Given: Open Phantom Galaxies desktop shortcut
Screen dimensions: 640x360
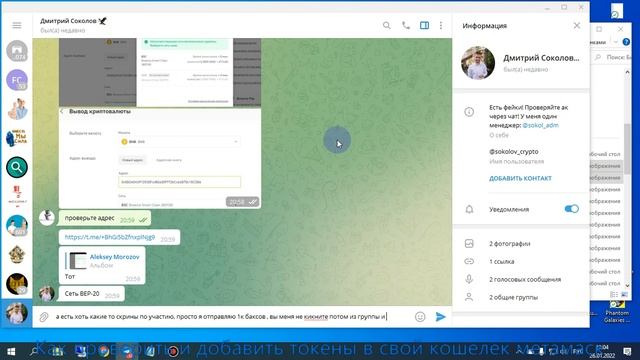Looking at the screenshot, I should (x=617, y=312).
